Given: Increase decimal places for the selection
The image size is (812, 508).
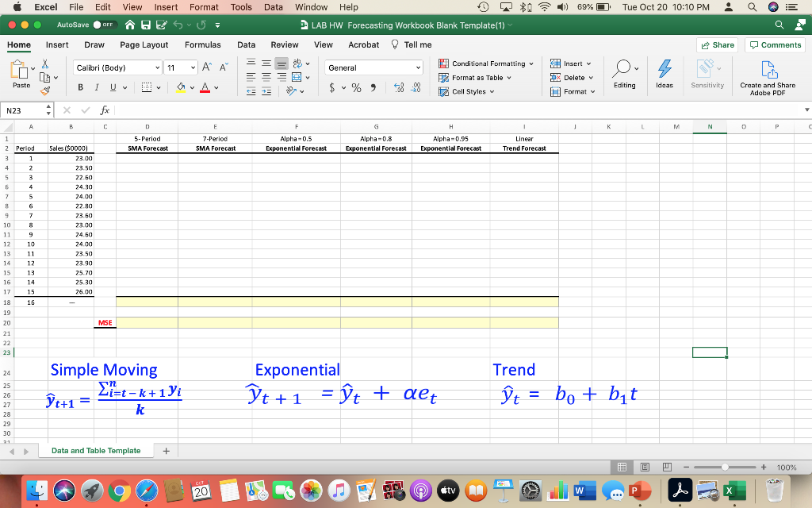Looking at the screenshot, I should pyautogui.click(x=399, y=87).
